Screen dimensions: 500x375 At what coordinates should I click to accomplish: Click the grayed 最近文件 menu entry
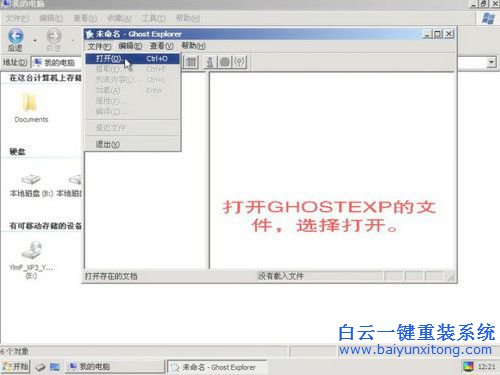pyautogui.click(x=132, y=127)
